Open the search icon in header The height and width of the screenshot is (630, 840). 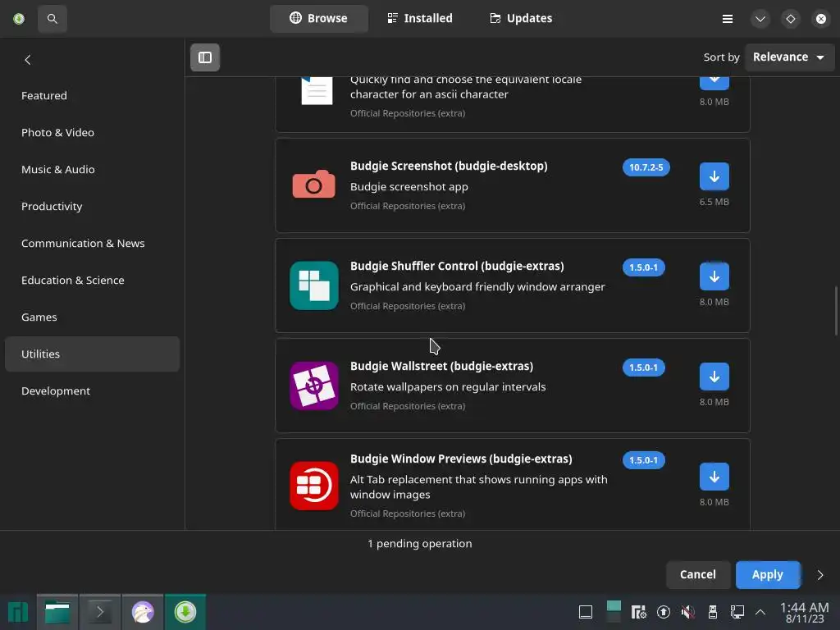[52, 19]
